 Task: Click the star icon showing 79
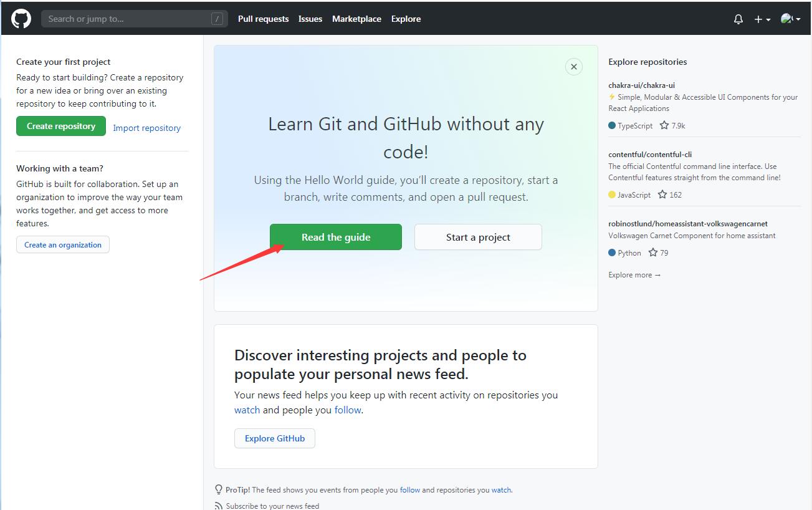tap(653, 253)
